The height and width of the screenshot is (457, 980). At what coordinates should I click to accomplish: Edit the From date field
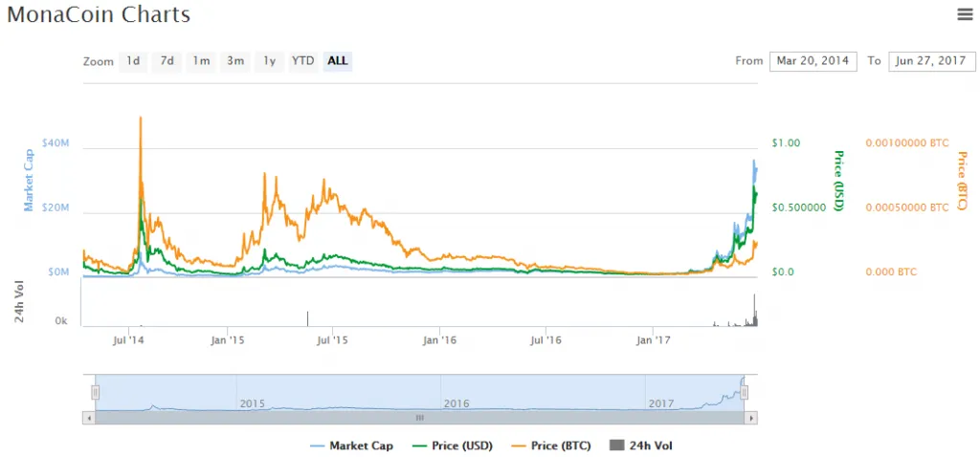pyautogui.click(x=813, y=61)
